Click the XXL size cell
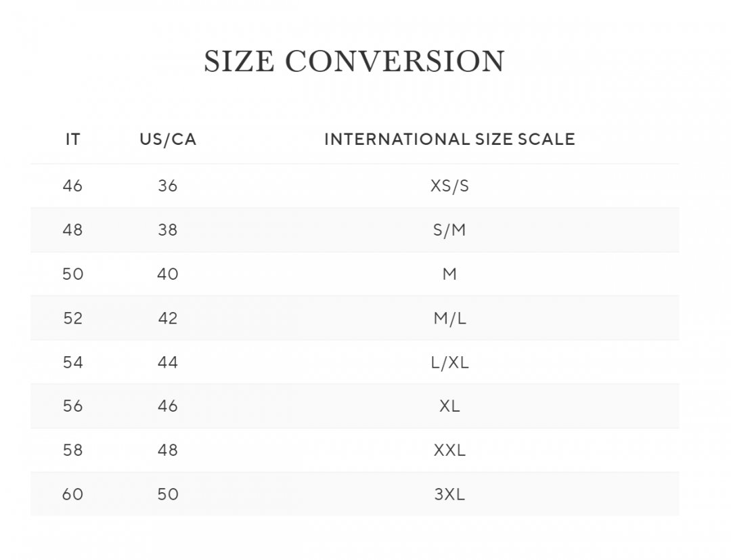This screenshot has width=731, height=560. [x=449, y=450]
